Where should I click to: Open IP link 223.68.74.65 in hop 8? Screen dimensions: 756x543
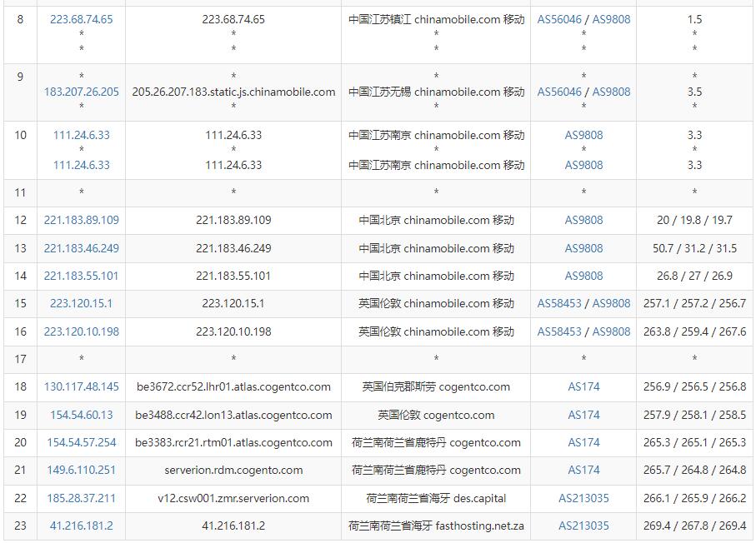click(x=82, y=19)
